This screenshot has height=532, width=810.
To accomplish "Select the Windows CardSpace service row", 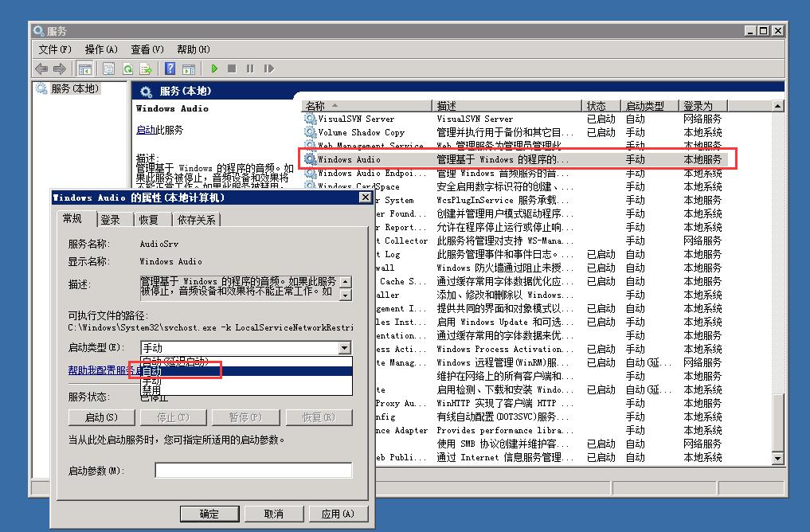I will pos(515,186).
